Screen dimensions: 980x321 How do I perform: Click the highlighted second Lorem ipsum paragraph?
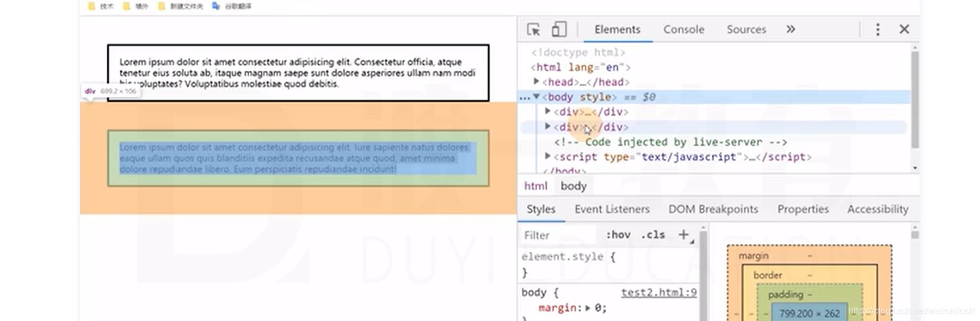coord(298,158)
